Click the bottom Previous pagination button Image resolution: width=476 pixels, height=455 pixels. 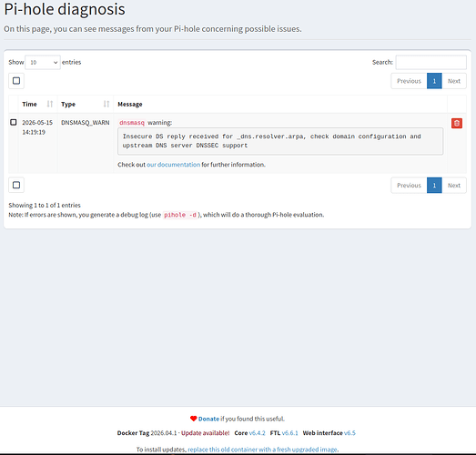409,185
